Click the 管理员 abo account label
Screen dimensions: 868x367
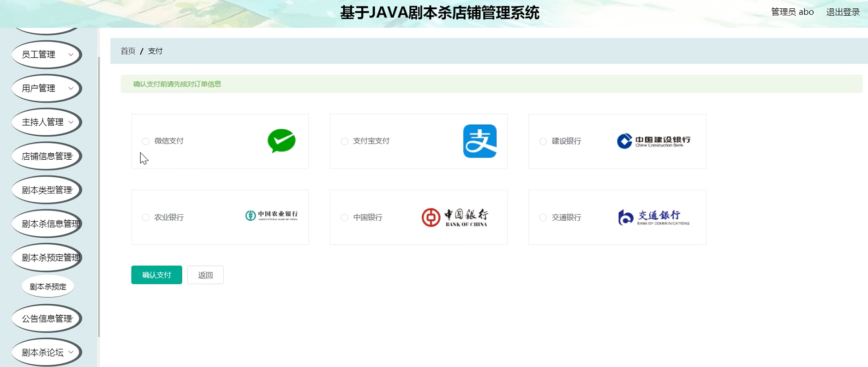click(x=792, y=12)
